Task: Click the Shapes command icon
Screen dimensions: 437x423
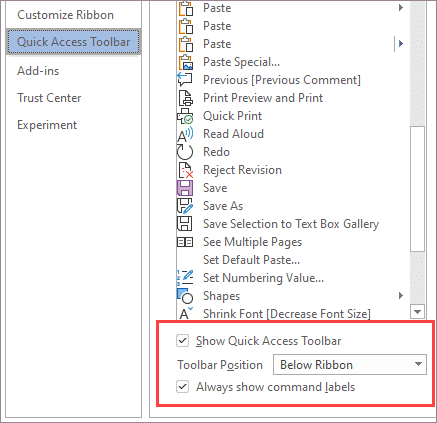Action: point(185,296)
